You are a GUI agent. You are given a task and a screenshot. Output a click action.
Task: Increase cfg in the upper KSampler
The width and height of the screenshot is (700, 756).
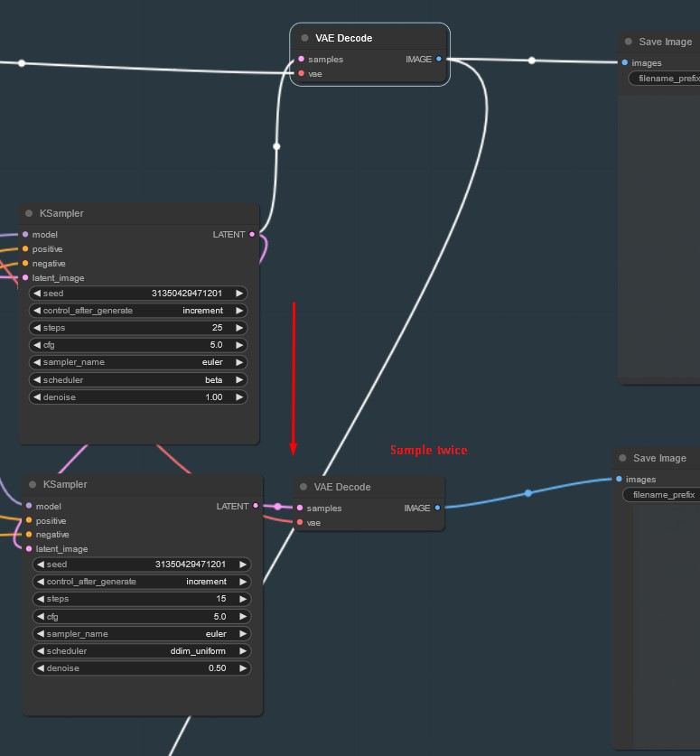click(239, 345)
